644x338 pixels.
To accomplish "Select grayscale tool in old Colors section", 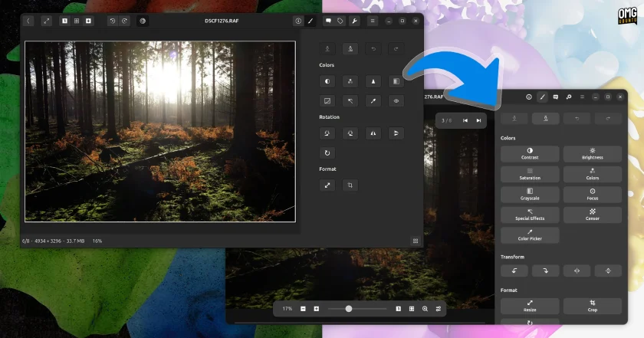I will click(x=396, y=81).
